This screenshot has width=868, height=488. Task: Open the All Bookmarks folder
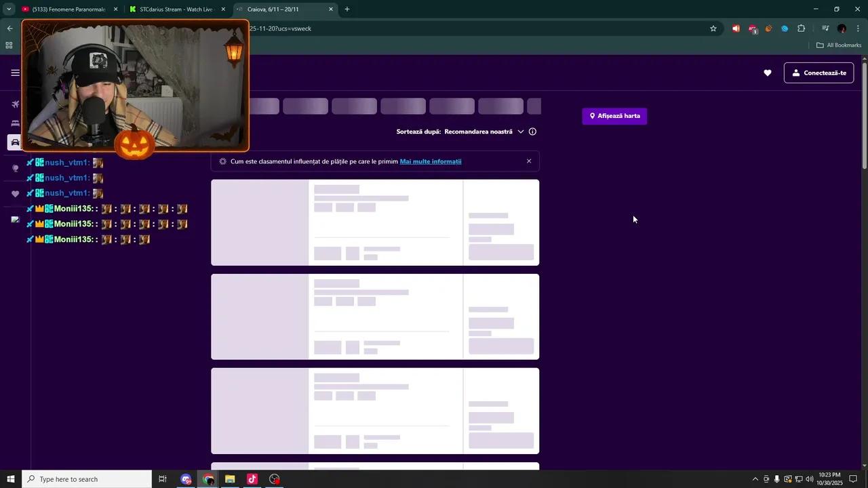(839, 45)
